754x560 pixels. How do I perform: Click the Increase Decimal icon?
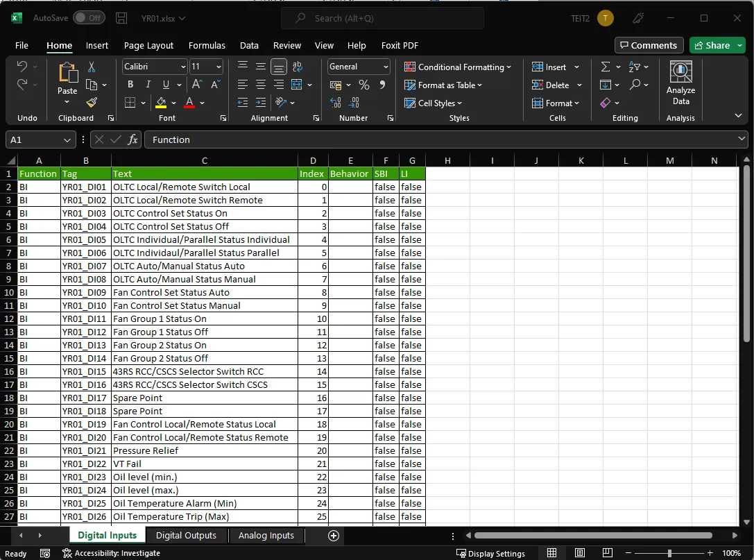tap(336, 103)
